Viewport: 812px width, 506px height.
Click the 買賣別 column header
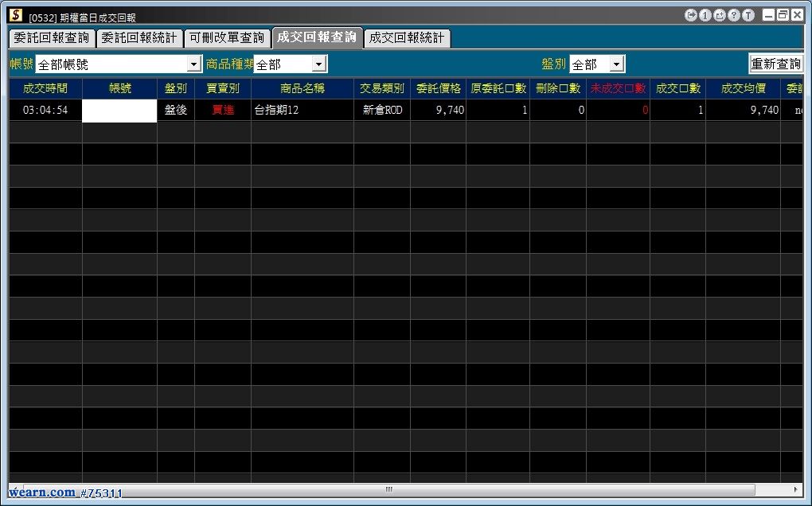(223, 88)
